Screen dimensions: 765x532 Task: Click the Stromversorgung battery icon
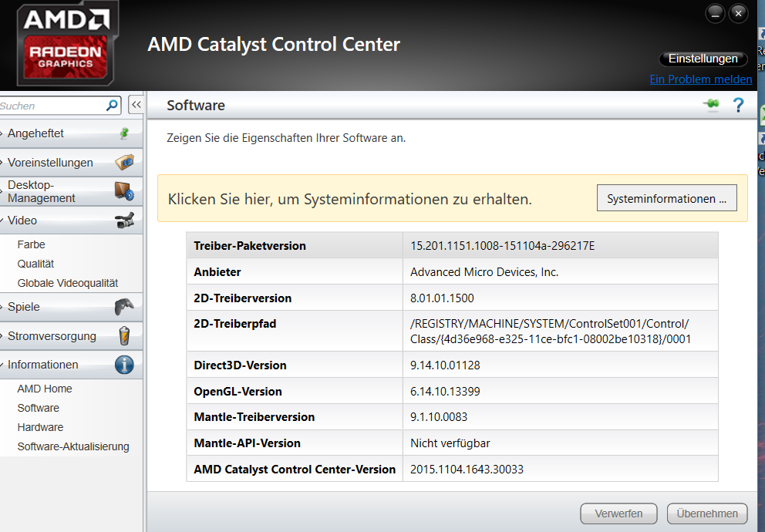pyautogui.click(x=124, y=336)
